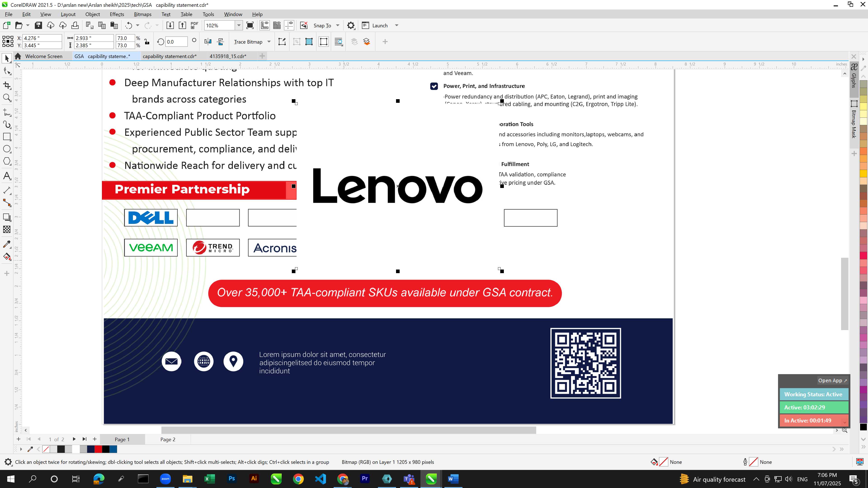
Task: Expand the Trace Bitmap dropdown
Action: pyautogui.click(x=269, y=42)
